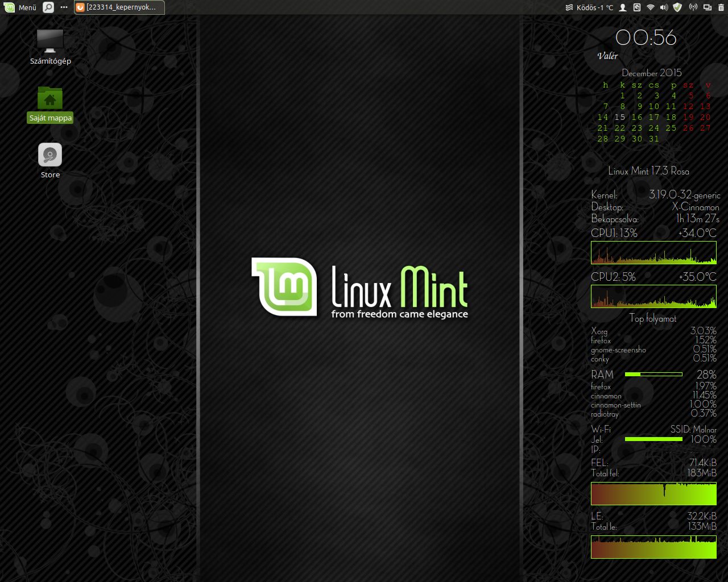Viewport: 728px width, 582px height.
Task: Open the Linux Mint Menü button
Action: 20,7
